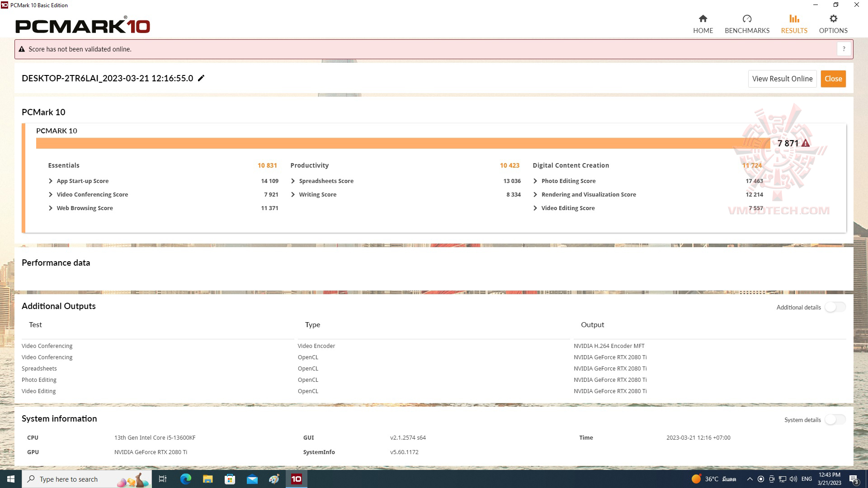
Task: Click the PCMark 10 icon in taskbar
Action: pyautogui.click(x=296, y=479)
